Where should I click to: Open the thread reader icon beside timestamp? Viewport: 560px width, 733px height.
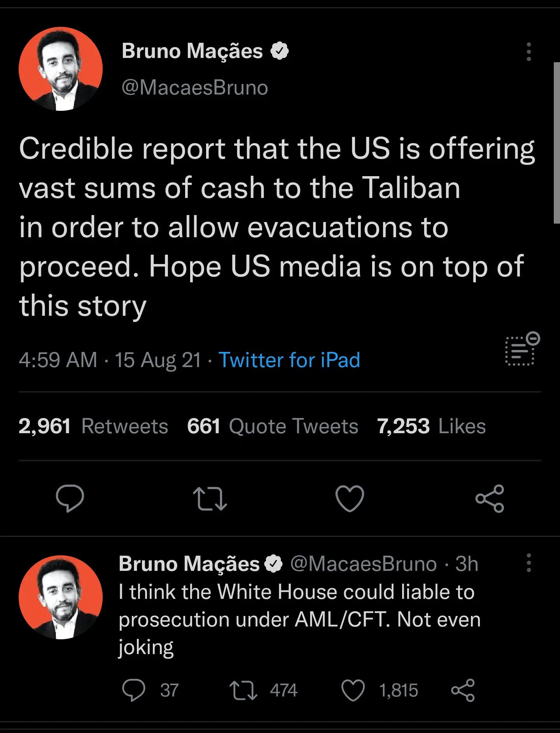[x=522, y=349]
